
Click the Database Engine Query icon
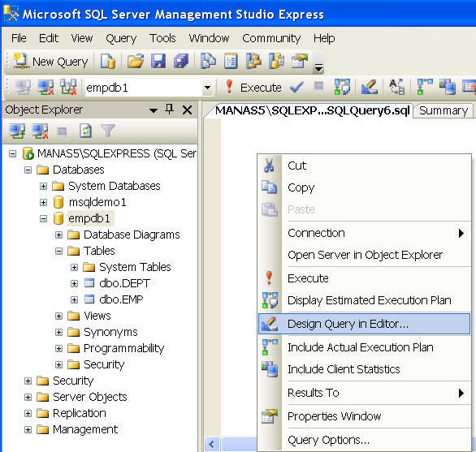[108, 62]
